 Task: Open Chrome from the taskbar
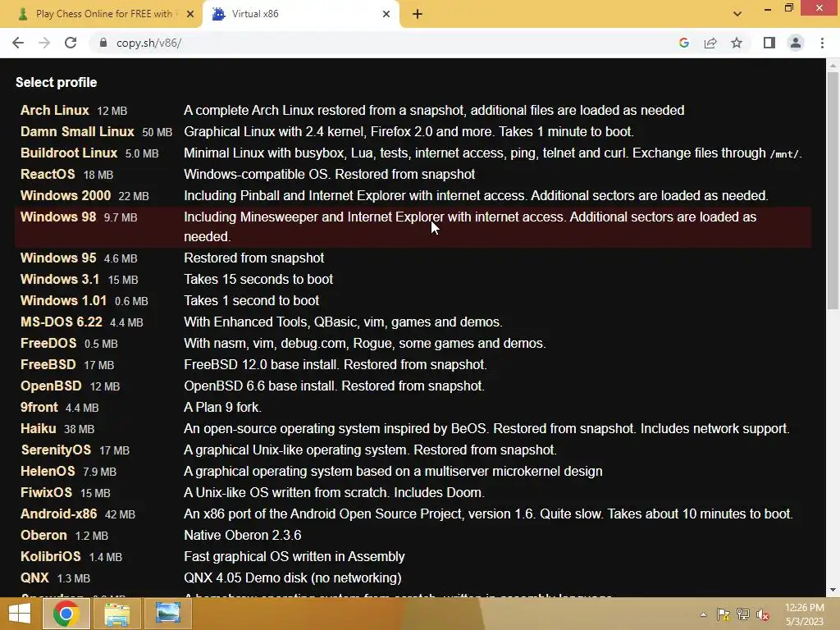tap(66, 614)
